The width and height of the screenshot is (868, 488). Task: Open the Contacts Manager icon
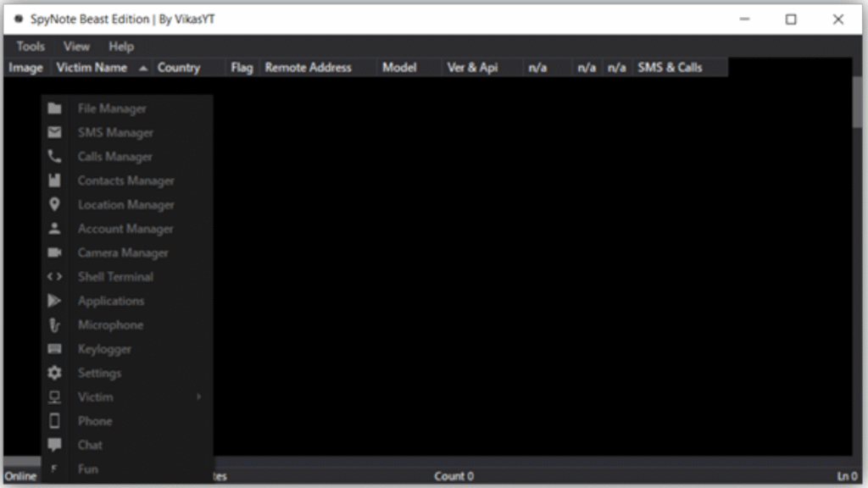[55, 180]
